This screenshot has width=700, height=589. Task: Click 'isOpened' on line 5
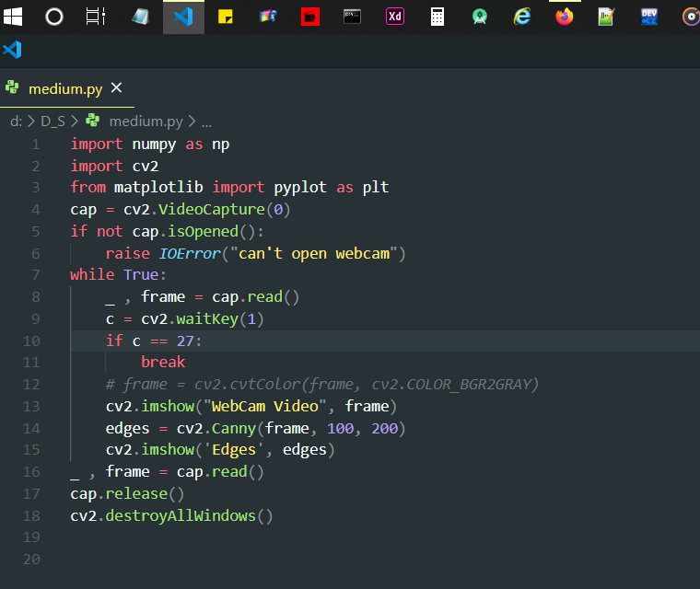pyautogui.click(x=204, y=231)
